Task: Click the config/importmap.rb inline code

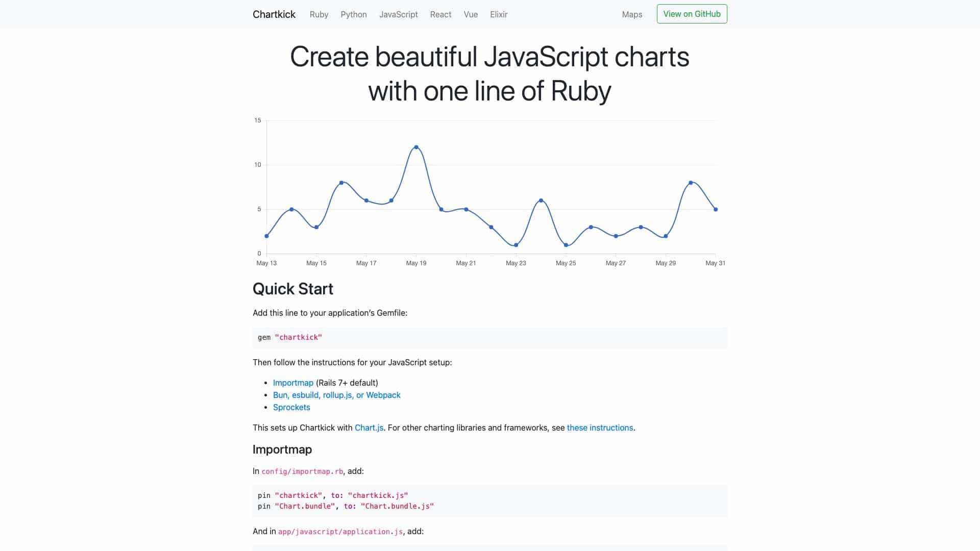Action: pyautogui.click(x=302, y=471)
